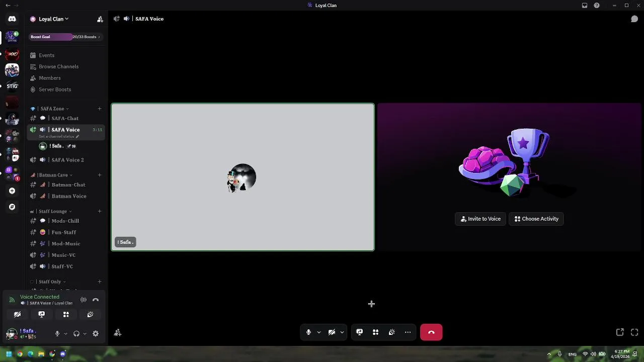Open Microsoft Edge from the taskbar
The width and height of the screenshot is (644, 362).
pyautogui.click(x=30, y=354)
